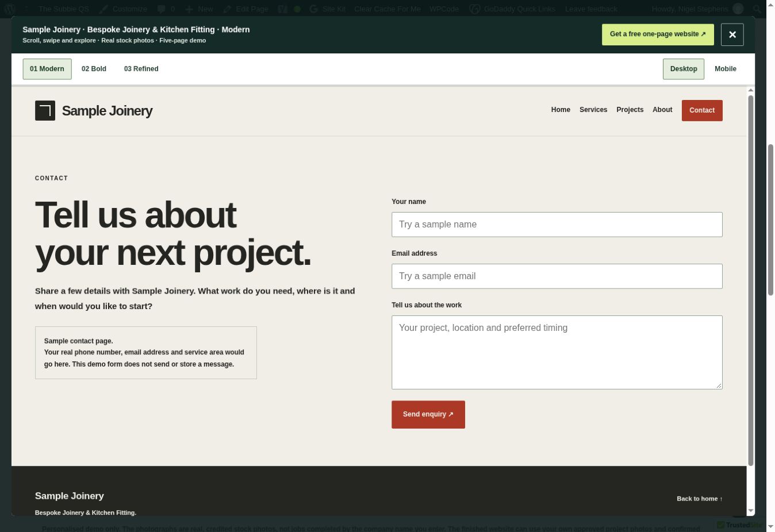Open the Home nav item
This screenshot has height=532, width=775.
click(x=561, y=110)
